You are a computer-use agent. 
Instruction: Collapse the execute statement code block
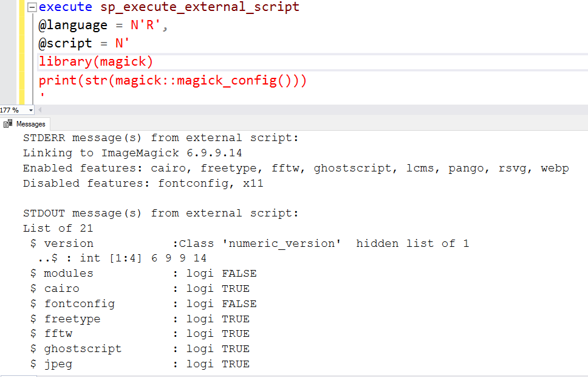click(32, 7)
